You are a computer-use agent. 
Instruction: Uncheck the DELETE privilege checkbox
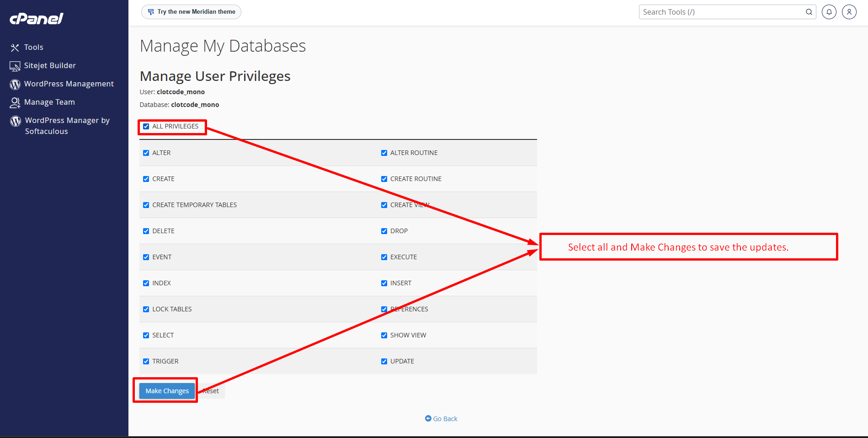[146, 231]
